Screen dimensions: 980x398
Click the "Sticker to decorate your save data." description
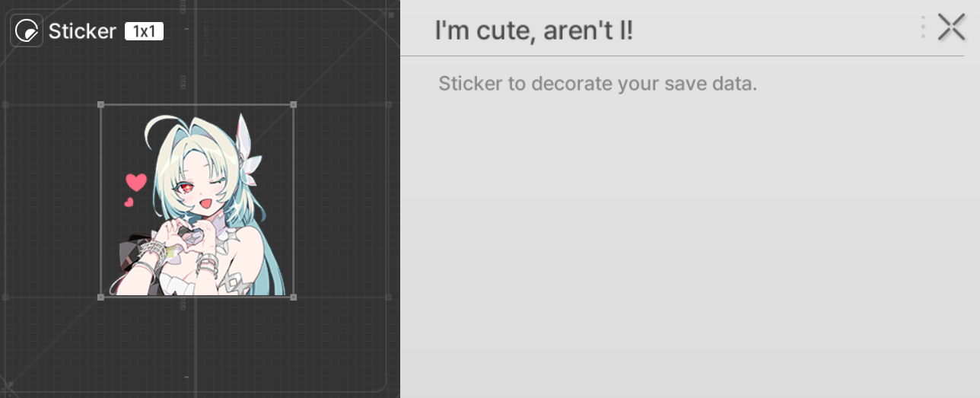pyautogui.click(x=598, y=83)
